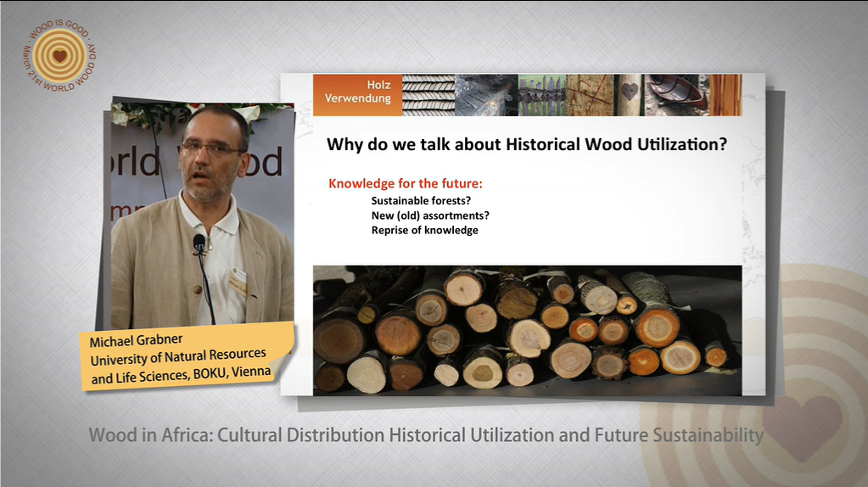The image size is (868, 487).
Task: Select the 'New (old) assortments?' line
Action: pos(430,216)
